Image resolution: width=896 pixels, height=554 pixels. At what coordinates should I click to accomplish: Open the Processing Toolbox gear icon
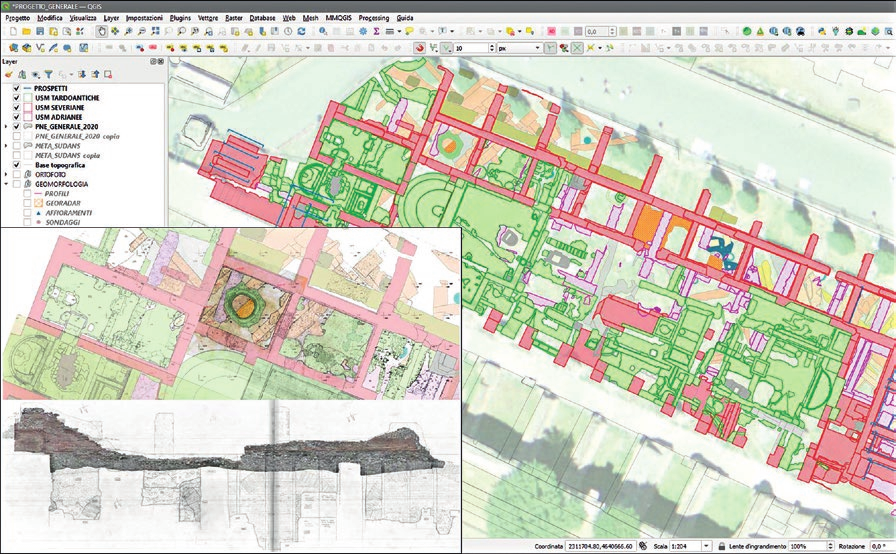(x=363, y=31)
